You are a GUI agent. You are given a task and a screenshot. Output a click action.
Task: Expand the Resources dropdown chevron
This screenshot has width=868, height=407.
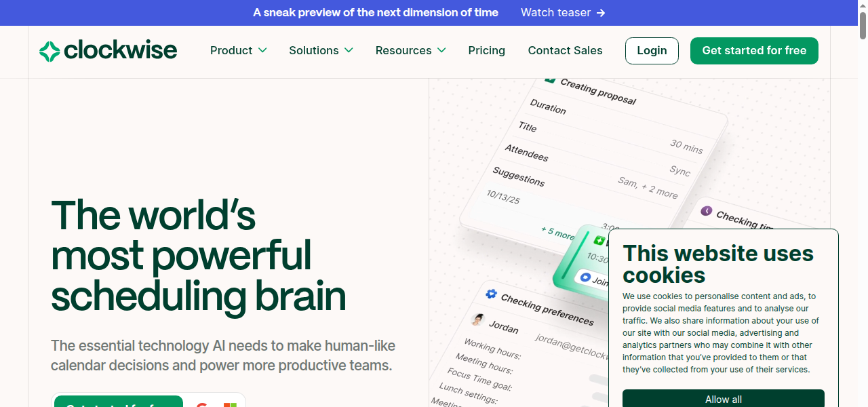[441, 51]
